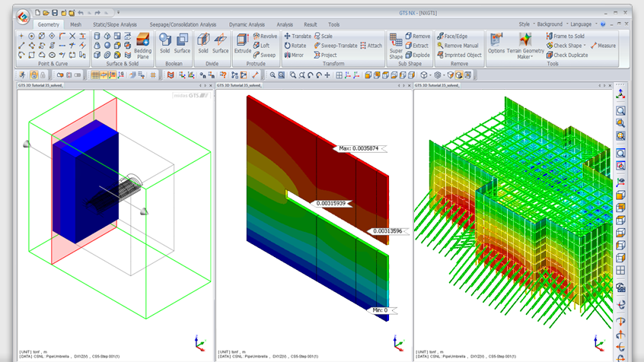Open the Dynamic Analysis tab
This screenshot has height=362, width=644.
tap(247, 24)
